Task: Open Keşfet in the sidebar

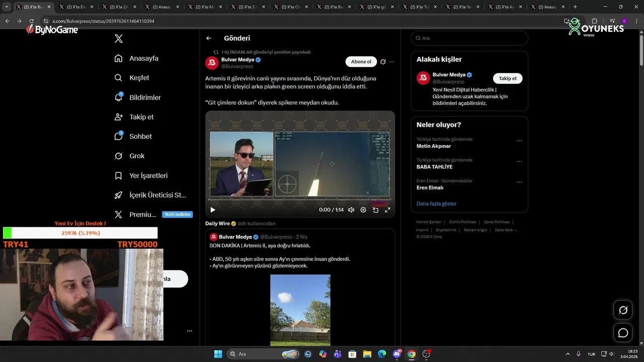Action: [132, 78]
